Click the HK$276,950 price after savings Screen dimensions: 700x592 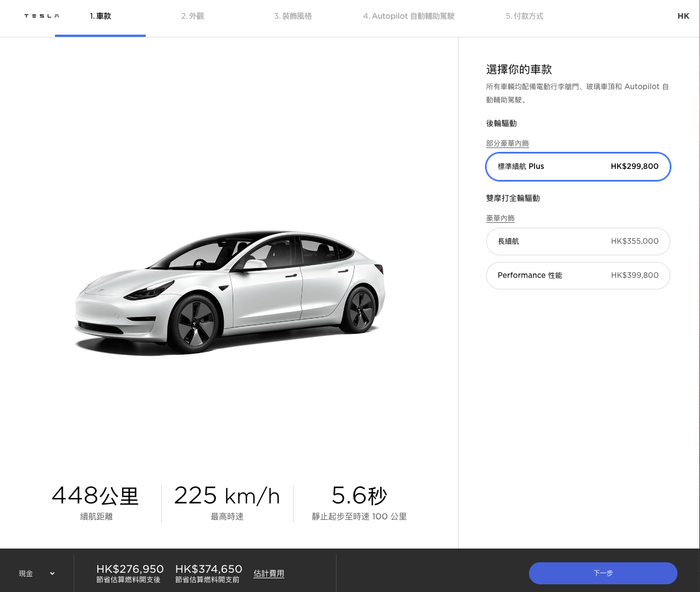point(129,569)
